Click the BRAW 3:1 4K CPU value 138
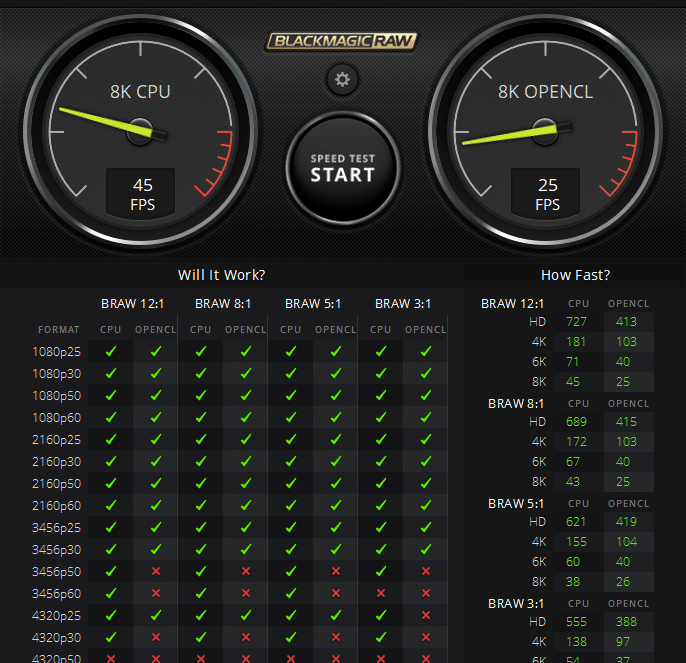This screenshot has width=686, height=663. [576, 642]
